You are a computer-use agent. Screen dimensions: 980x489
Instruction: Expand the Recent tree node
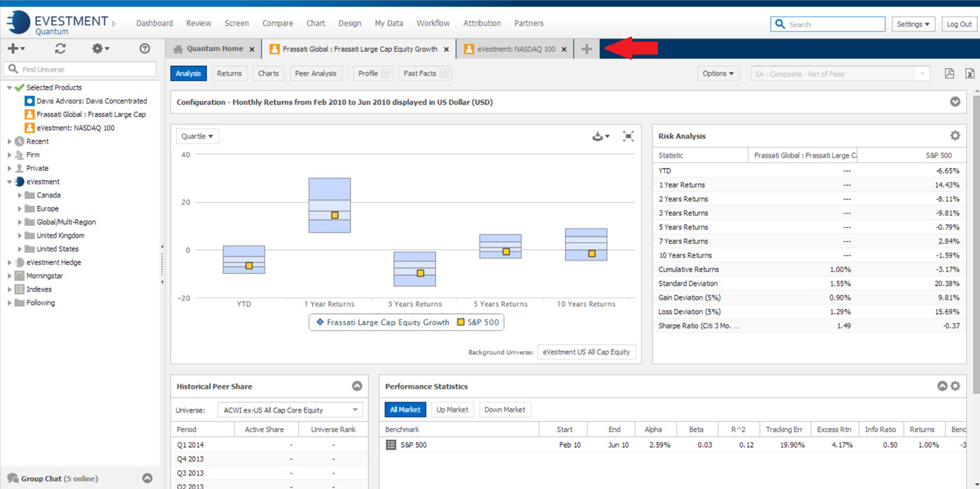click(x=9, y=142)
